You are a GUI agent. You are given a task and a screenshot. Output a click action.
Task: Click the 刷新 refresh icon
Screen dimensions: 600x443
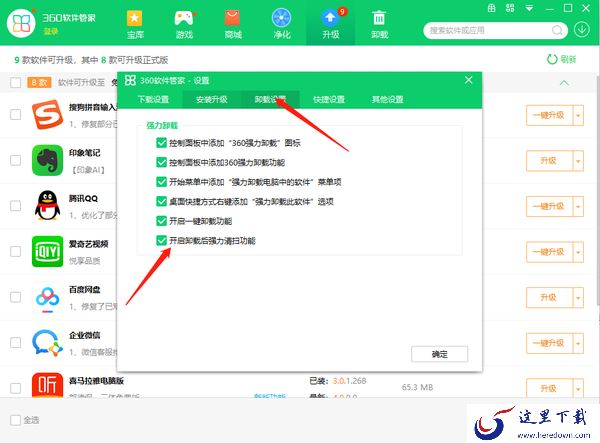click(552, 59)
